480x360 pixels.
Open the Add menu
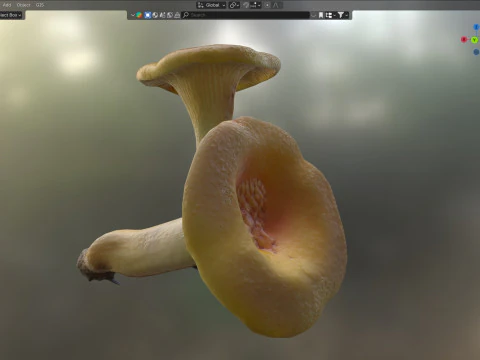[x=7, y=5]
